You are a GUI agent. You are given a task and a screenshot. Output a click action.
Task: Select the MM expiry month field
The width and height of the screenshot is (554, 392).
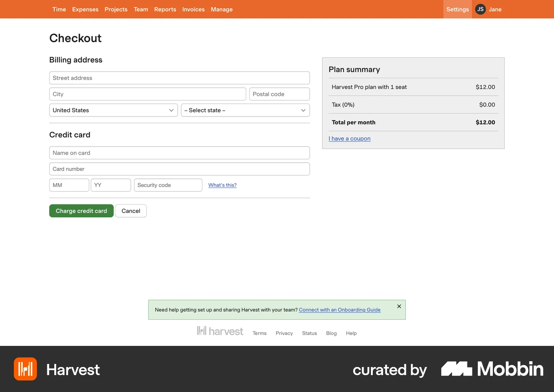69,185
